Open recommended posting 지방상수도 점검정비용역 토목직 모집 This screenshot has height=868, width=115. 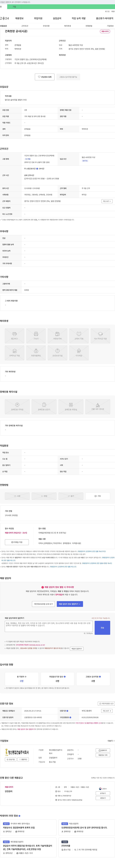tap(19, 828)
